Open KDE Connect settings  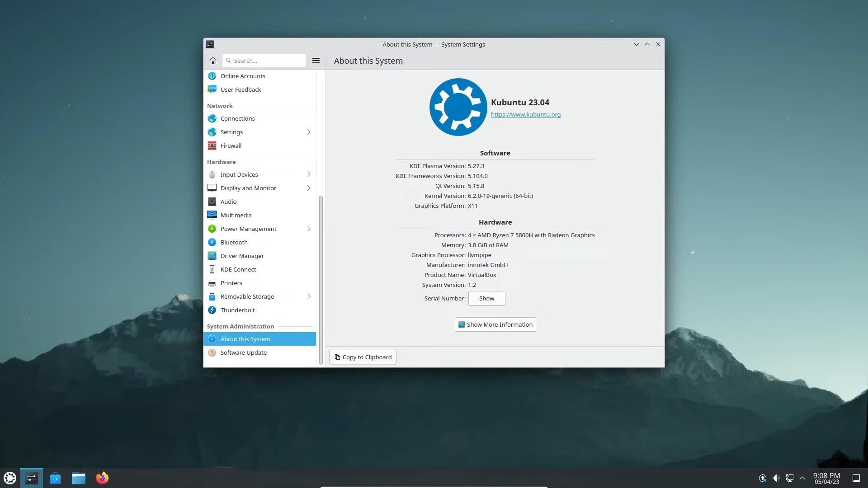[x=238, y=269]
